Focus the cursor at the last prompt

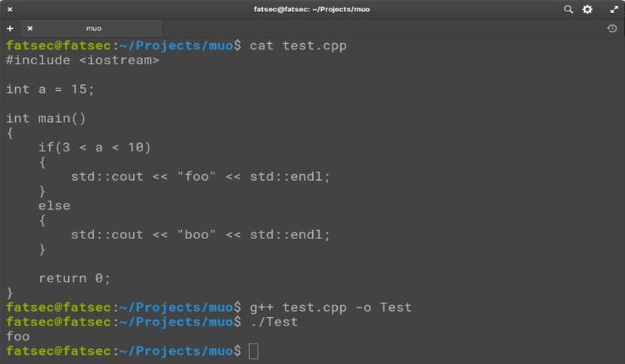tap(254, 351)
